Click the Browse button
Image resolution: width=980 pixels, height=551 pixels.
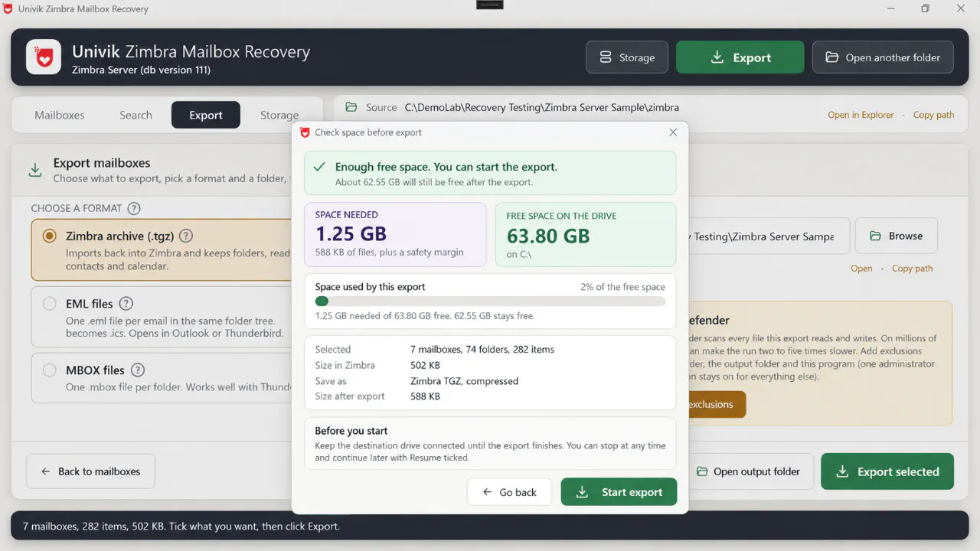coord(896,236)
